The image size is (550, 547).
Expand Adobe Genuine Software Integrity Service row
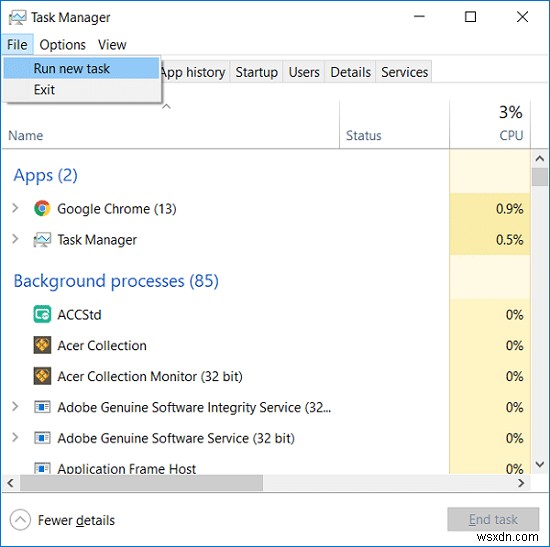point(15,407)
